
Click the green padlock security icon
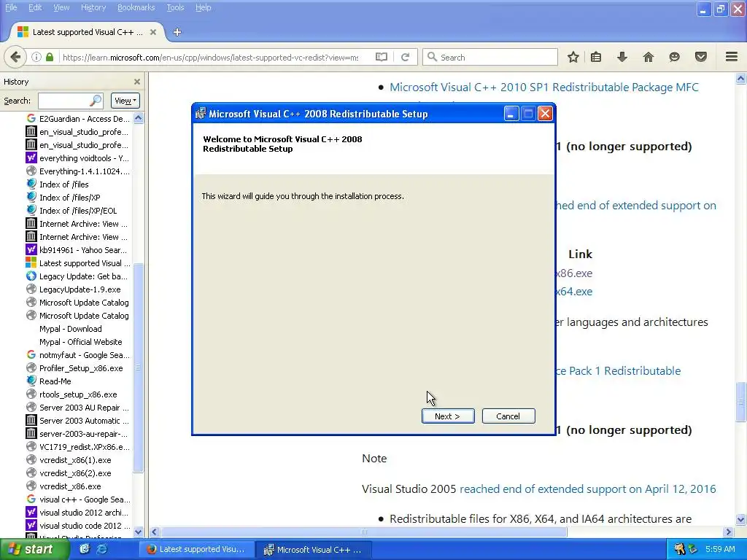(50, 57)
